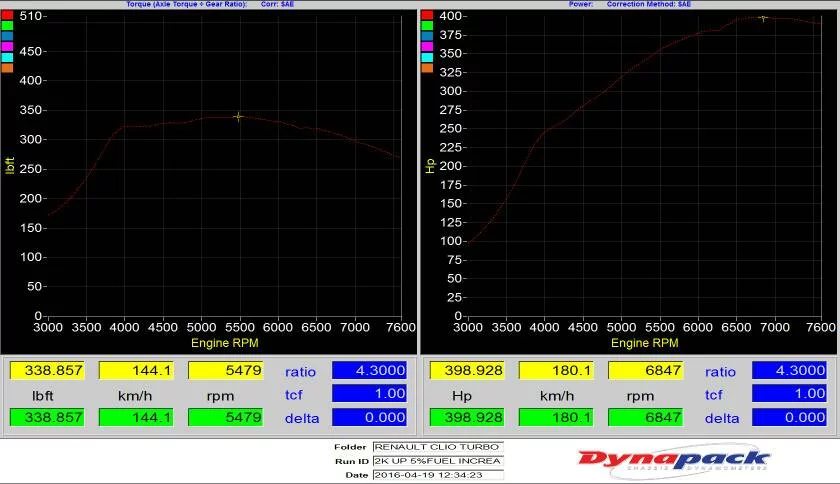
Task: Click the torque panel delta label
Action: point(302,418)
